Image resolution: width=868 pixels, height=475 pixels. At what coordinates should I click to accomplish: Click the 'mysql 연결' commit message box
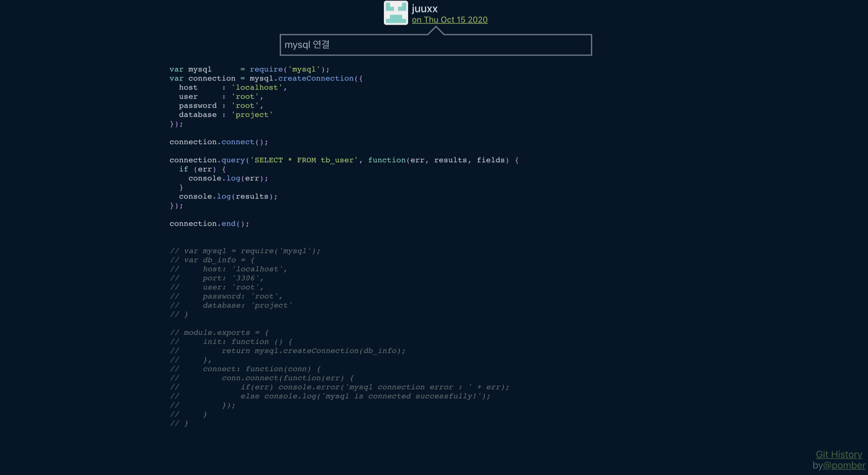tap(436, 45)
